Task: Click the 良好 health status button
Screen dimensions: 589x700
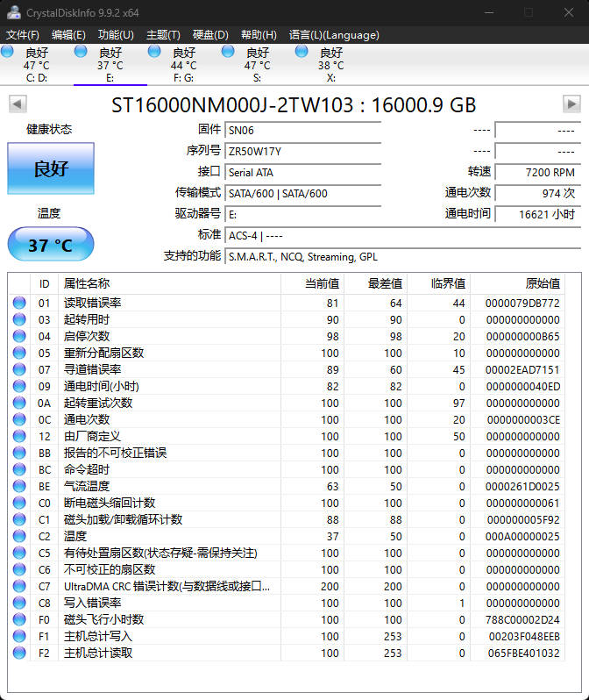Action: [51, 168]
